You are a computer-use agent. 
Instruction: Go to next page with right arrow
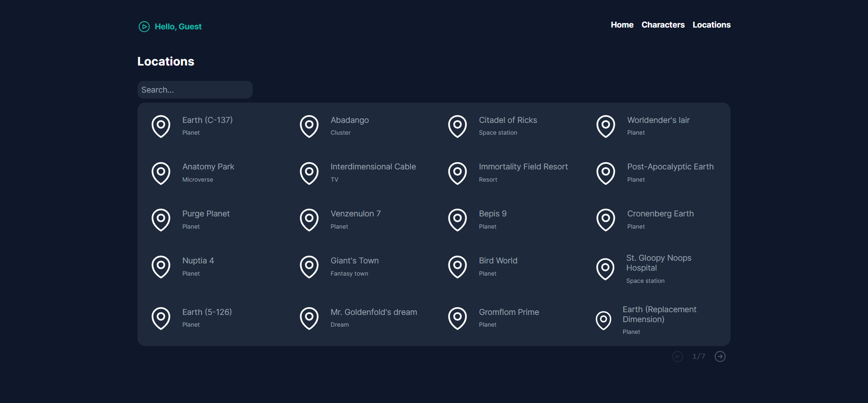[x=720, y=356]
